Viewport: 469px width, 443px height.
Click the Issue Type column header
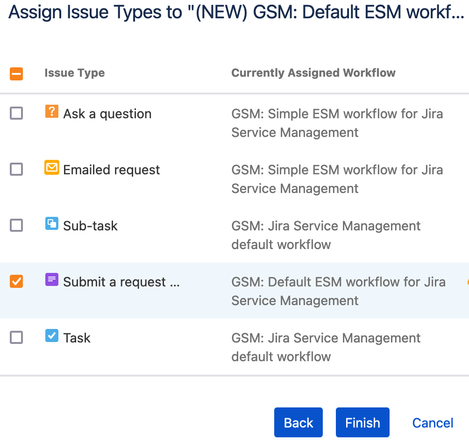tap(75, 73)
